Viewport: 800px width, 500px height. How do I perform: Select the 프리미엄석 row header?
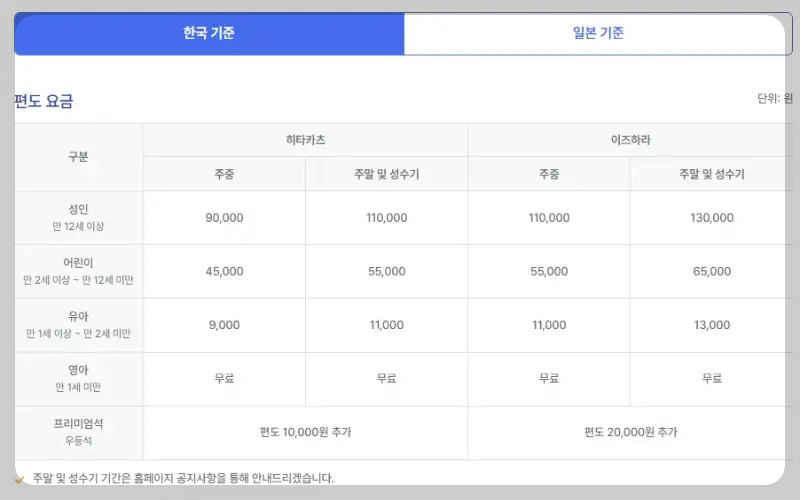point(79,432)
